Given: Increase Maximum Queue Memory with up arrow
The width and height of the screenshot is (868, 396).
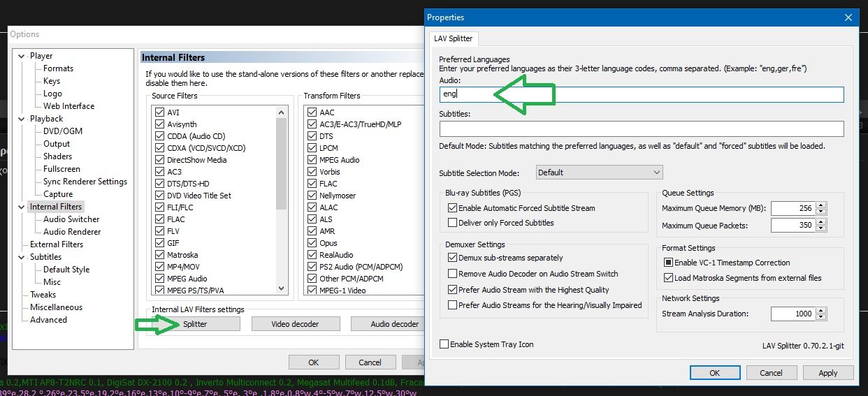Looking at the screenshot, I should pos(821,205).
